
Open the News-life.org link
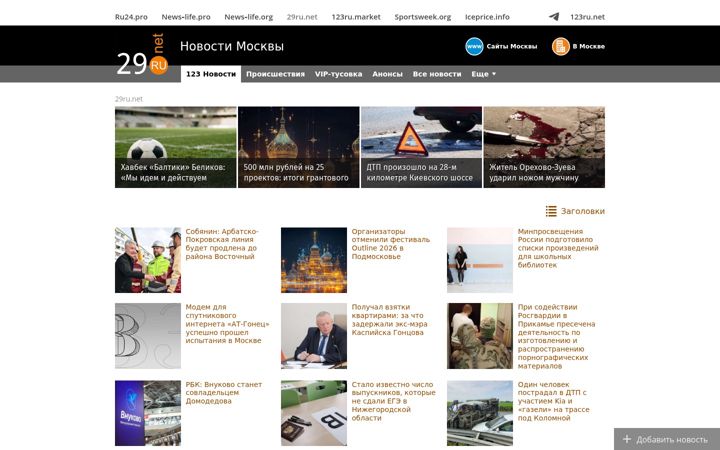[248, 17]
